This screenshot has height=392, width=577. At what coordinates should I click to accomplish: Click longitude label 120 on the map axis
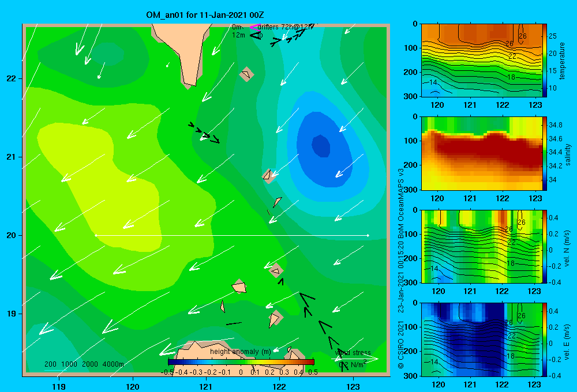click(133, 386)
